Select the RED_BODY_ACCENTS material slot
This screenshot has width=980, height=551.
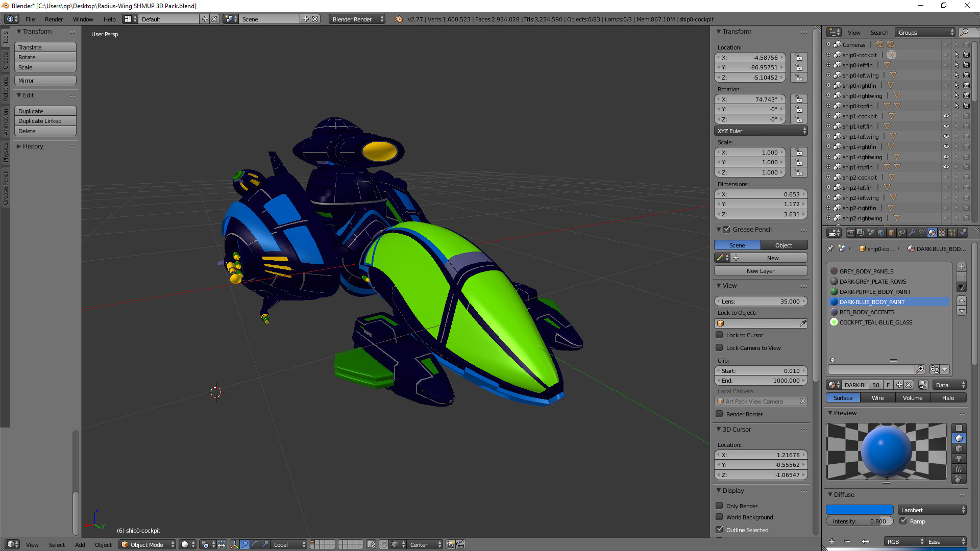(x=866, y=312)
